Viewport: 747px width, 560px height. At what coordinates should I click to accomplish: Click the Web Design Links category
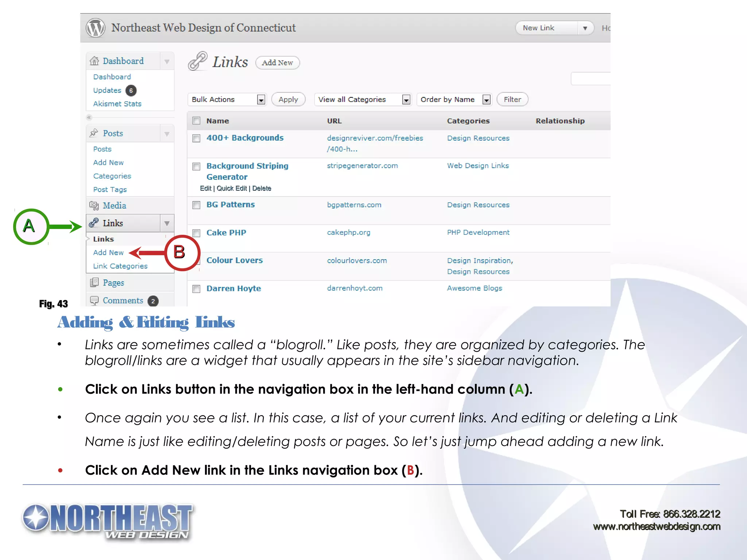pos(478,166)
